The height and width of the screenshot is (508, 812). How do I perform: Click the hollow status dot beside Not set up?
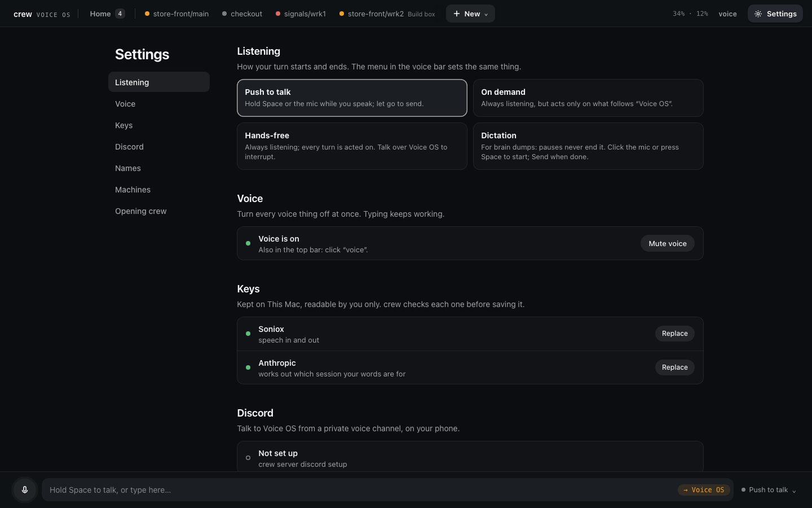click(x=248, y=458)
